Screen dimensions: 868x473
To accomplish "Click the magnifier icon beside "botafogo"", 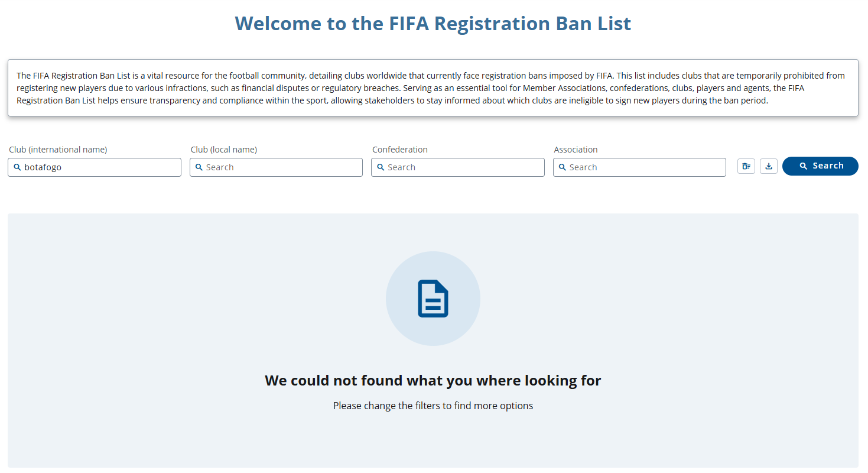I will point(17,167).
